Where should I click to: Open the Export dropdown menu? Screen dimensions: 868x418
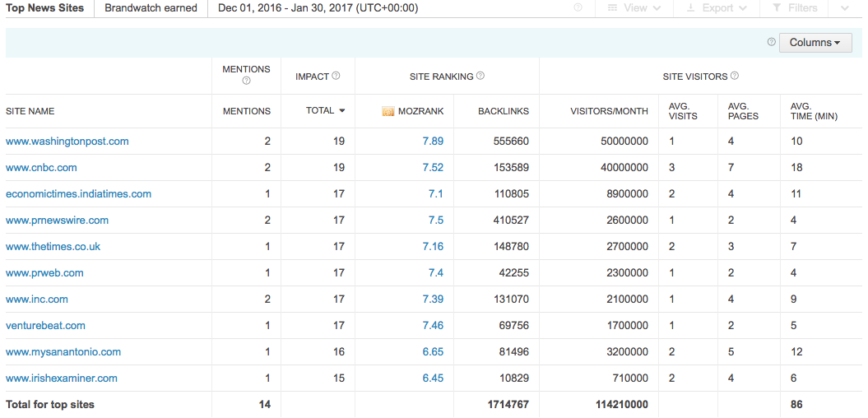[x=715, y=7]
